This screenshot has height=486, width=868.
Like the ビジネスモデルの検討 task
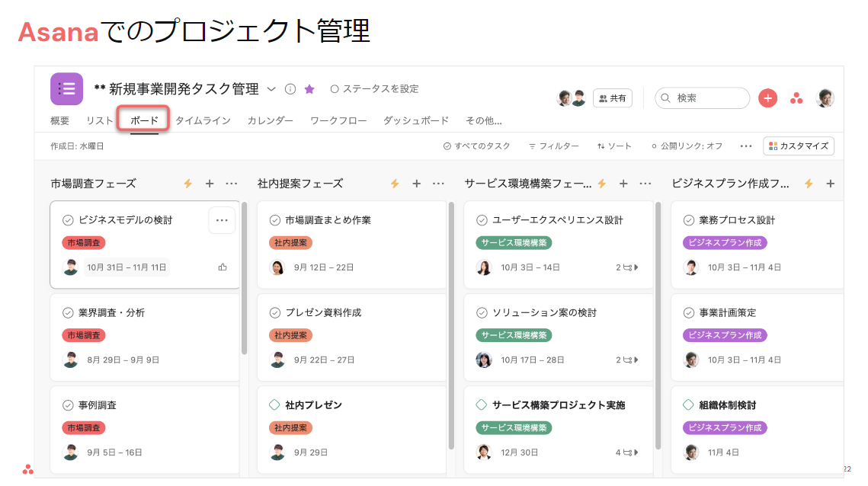223,267
